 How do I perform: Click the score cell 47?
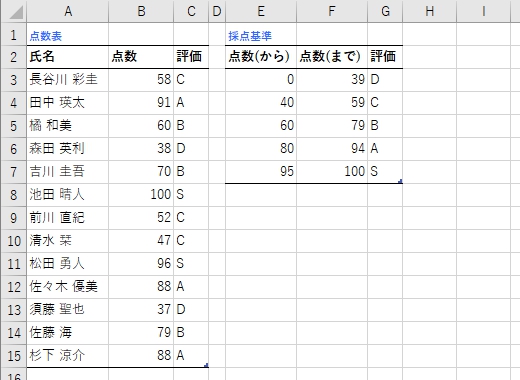(141, 241)
